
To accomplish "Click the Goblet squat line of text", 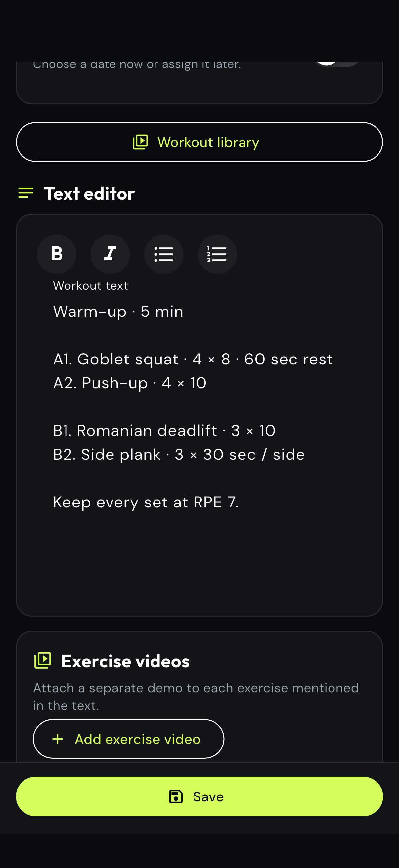I will click(193, 359).
